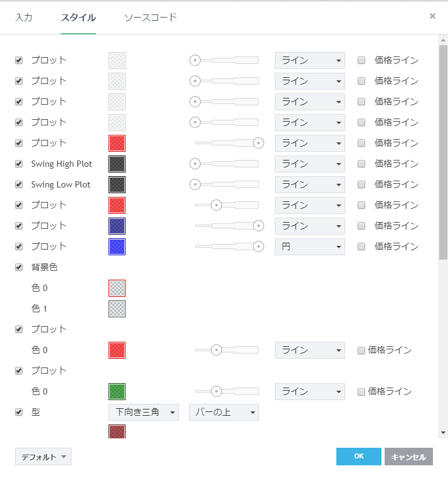The height and width of the screenshot is (481, 448).
Task: Open the デフォルト dropdown menu
Action: pyautogui.click(x=43, y=457)
